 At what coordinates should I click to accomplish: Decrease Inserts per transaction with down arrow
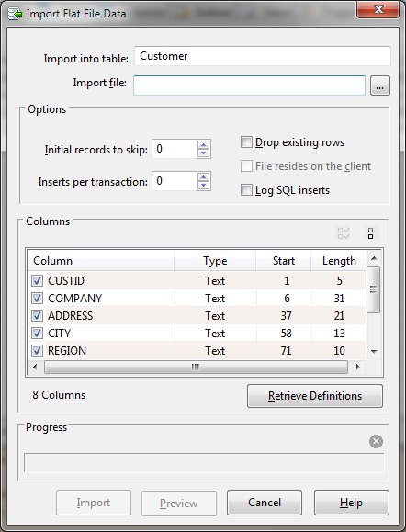tap(203, 186)
